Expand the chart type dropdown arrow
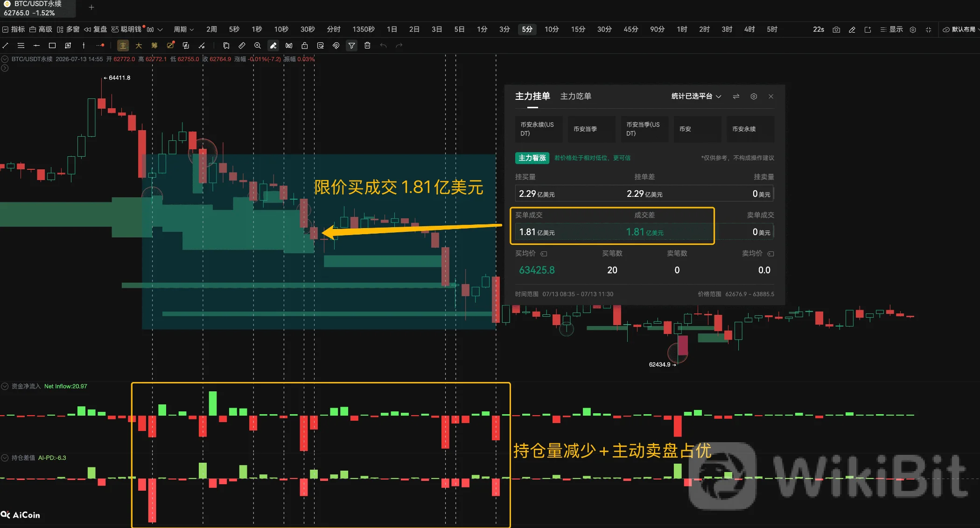This screenshot has width=980, height=528. pyautogui.click(x=160, y=29)
